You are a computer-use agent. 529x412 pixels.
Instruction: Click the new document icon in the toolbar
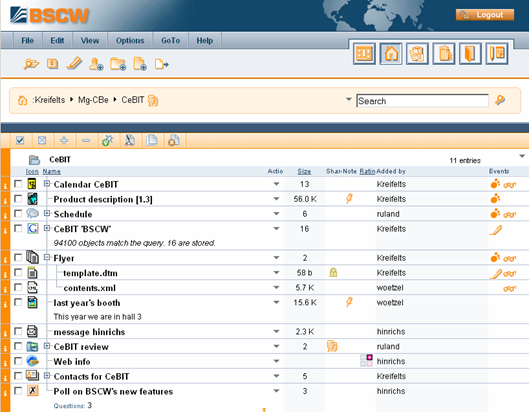pos(140,63)
